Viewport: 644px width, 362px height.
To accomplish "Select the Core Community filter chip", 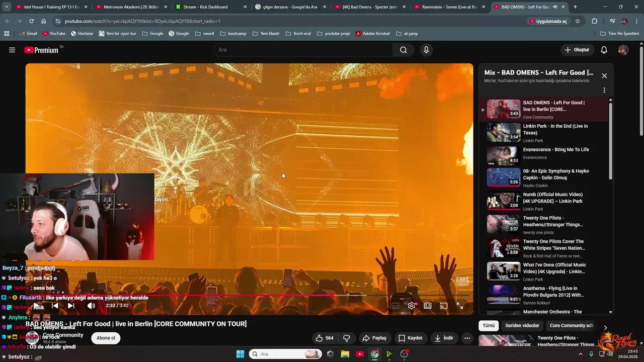I will coord(572,326).
